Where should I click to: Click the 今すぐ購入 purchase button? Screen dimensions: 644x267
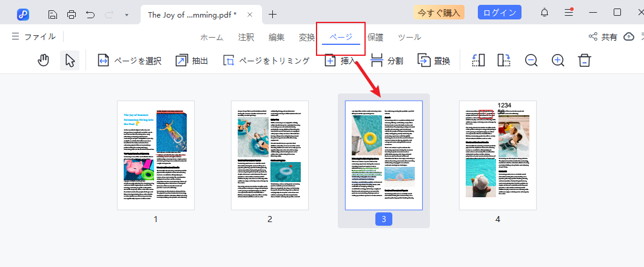pos(439,12)
